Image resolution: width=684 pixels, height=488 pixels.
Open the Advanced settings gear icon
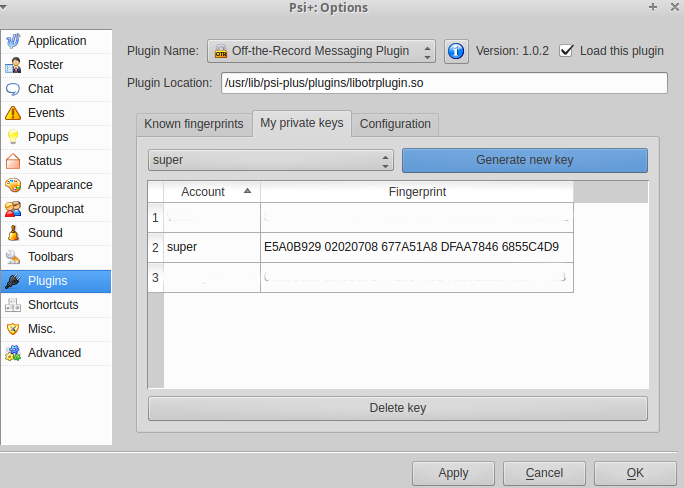pos(14,353)
